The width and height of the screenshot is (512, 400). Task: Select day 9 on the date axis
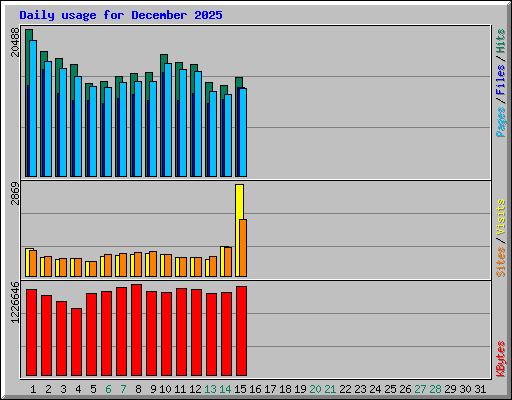pos(153,389)
